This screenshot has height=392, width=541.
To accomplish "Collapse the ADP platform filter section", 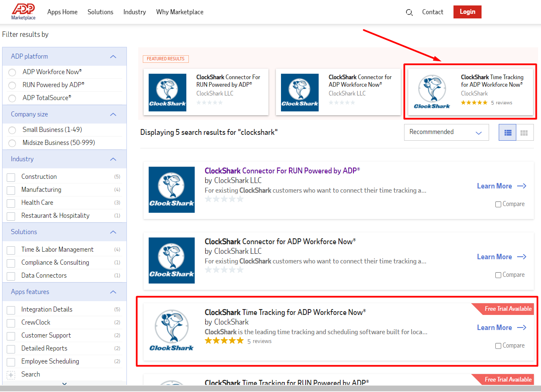I will click(113, 56).
